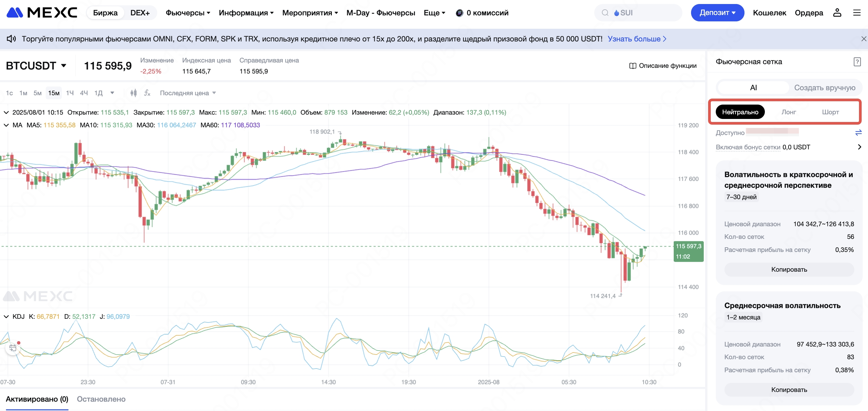Switch to Активировано (0) tab

point(37,399)
